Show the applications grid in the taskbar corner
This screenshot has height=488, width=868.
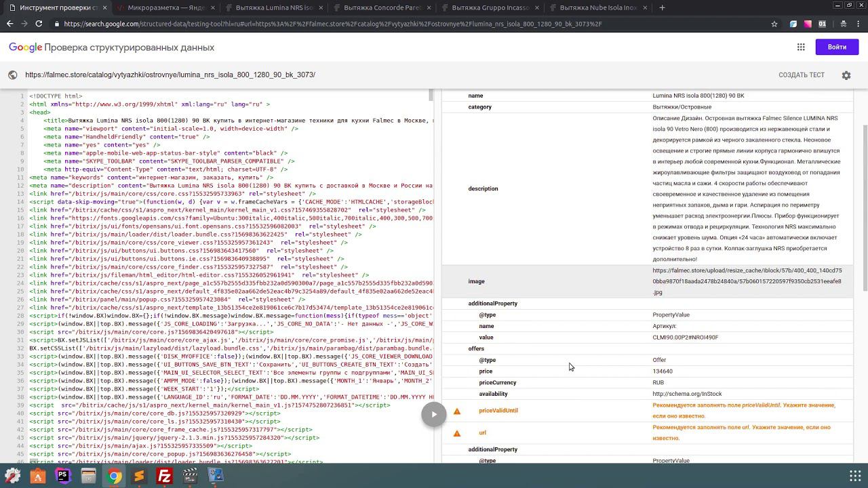point(854,476)
